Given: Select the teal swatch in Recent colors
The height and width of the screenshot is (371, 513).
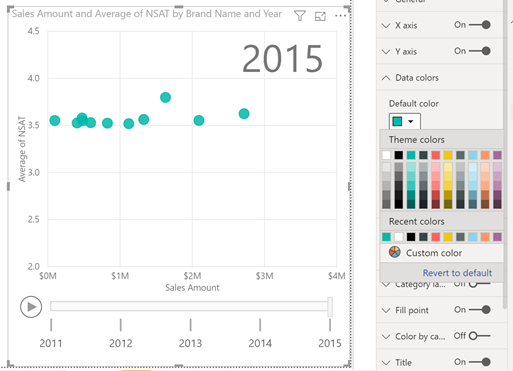Looking at the screenshot, I should point(386,237).
